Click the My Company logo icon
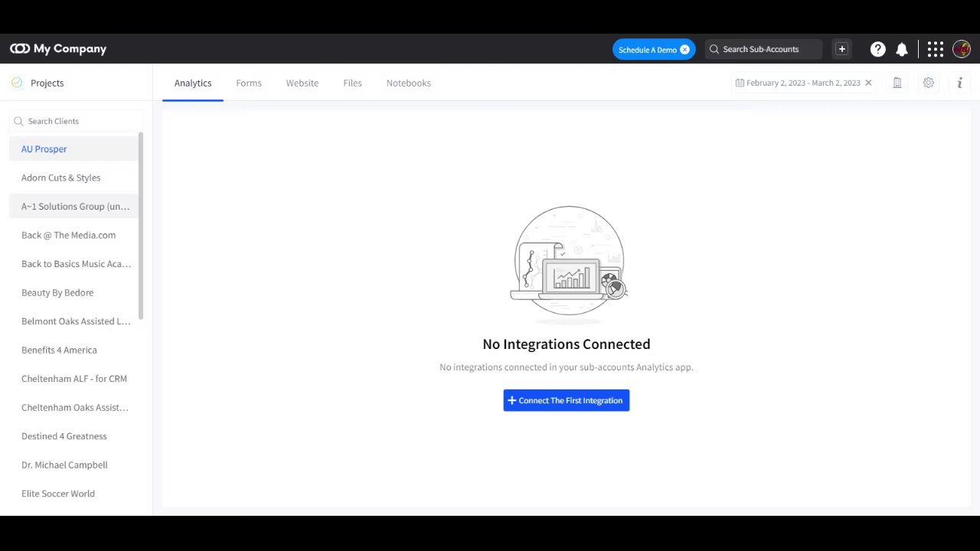 pyautogui.click(x=20, y=49)
